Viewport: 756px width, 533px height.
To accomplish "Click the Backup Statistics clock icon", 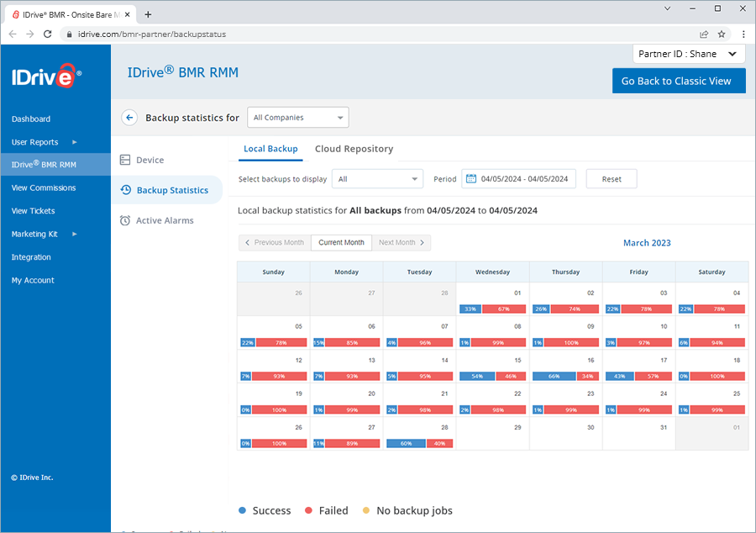I will [126, 190].
